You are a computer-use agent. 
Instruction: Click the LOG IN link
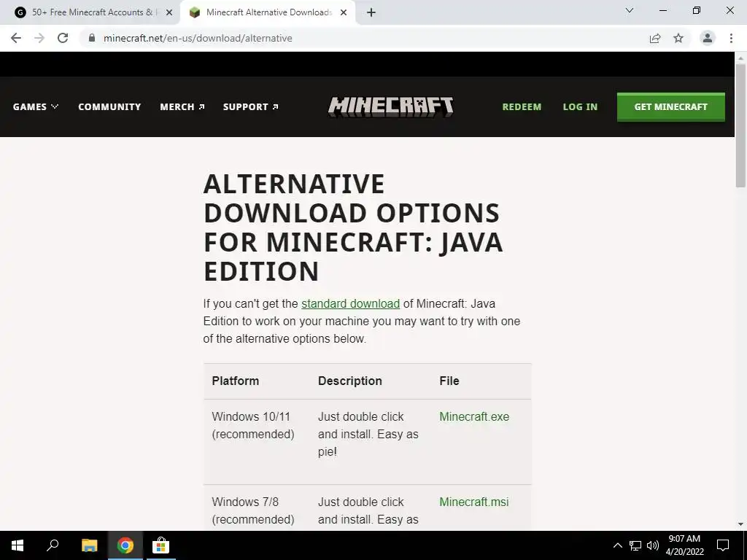[580, 106]
